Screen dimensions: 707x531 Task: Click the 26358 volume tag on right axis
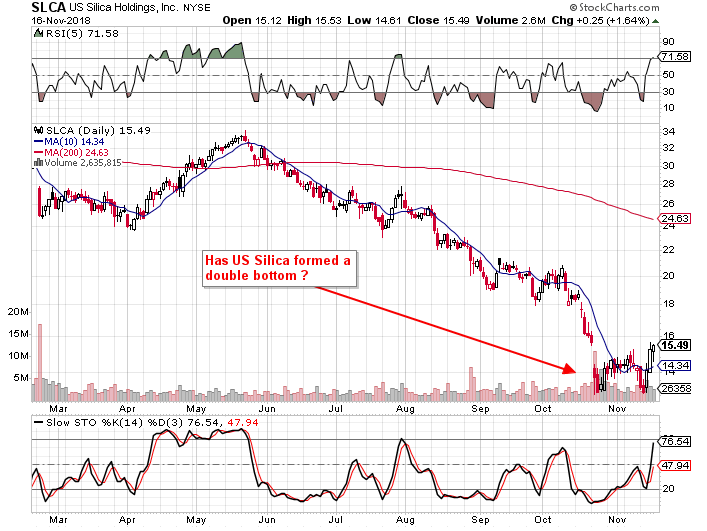click(x=675, y=388)
